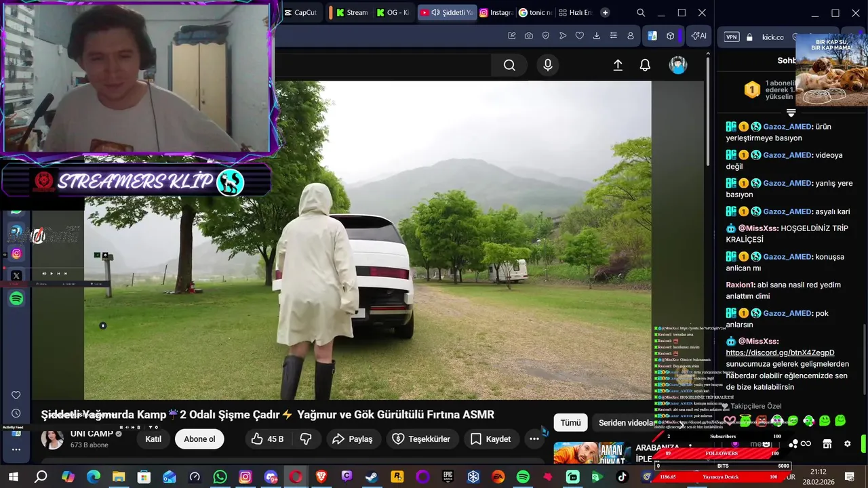The image size is (868, 488).
Task: Open Steam from the taskbar
Action: point(372,477)
